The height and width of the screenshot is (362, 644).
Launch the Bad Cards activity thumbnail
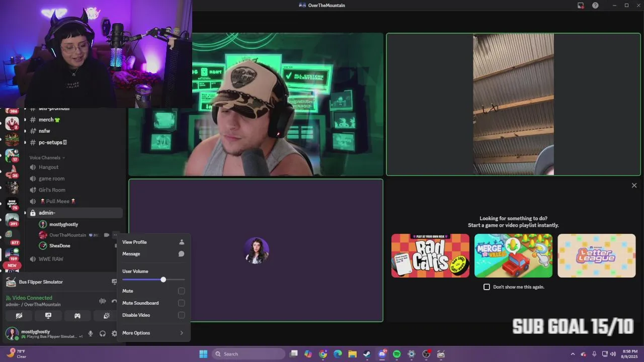click(x=430, y=255)
